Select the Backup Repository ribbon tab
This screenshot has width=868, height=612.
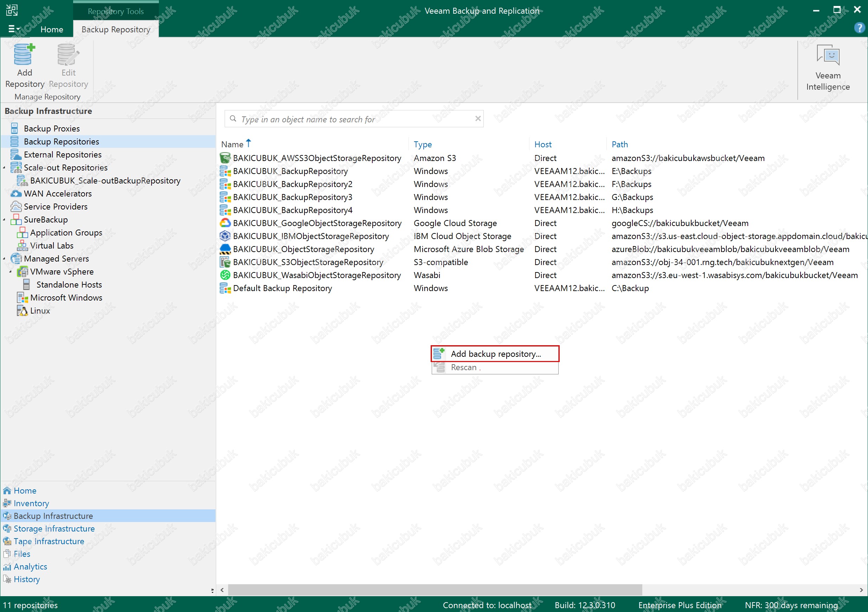116,29
